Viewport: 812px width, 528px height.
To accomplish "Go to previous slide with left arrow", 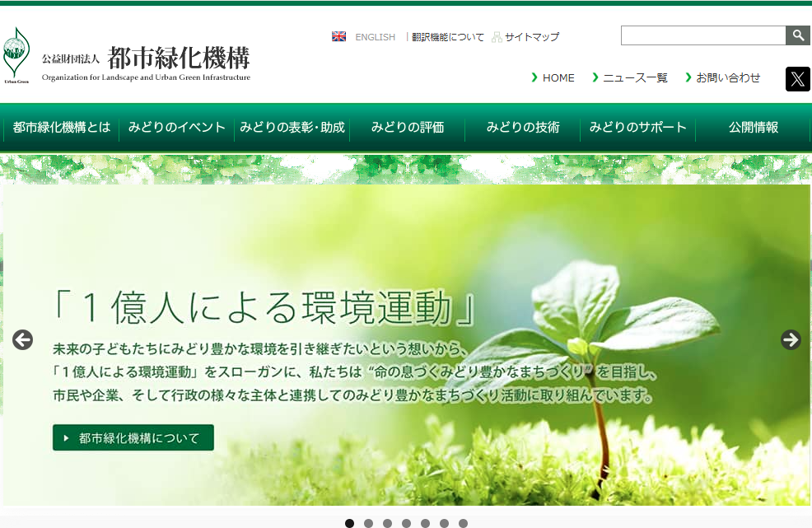I will (22, 339).
